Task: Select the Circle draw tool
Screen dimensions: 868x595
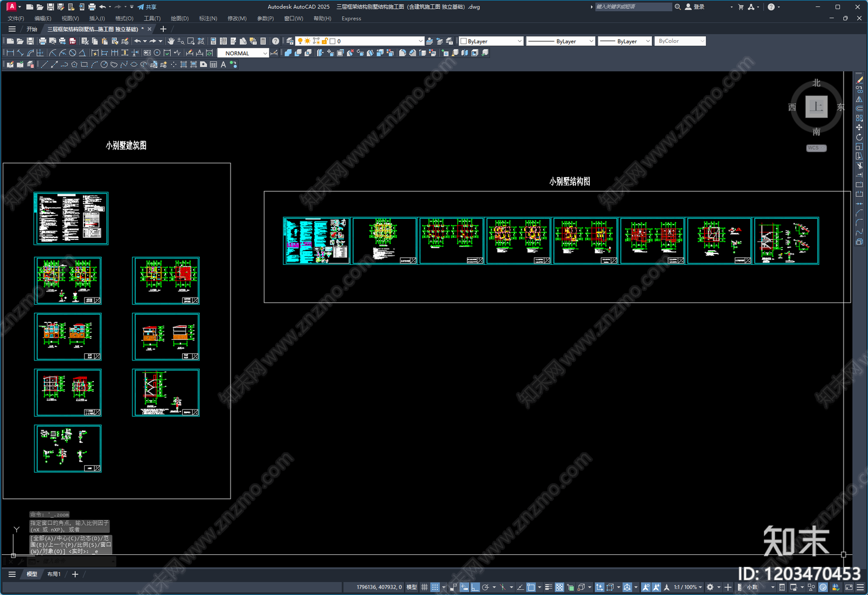Action: coord(104,65)
